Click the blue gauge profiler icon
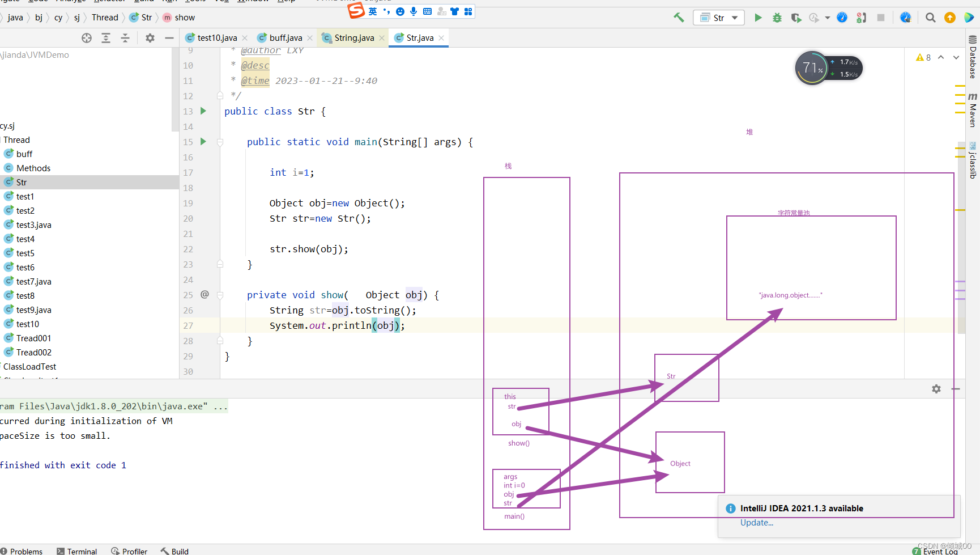This screenshot has width=980, height=555. (x=842, y=18)
